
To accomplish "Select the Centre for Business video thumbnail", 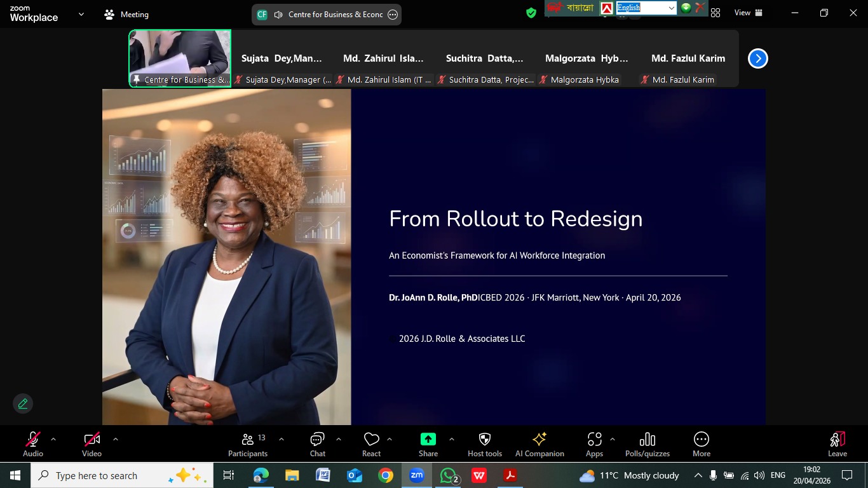I will pos(180,58).
